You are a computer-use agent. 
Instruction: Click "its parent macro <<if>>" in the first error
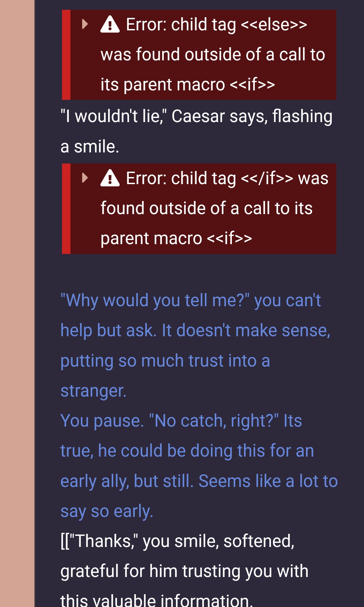click(x=187, y=84)
